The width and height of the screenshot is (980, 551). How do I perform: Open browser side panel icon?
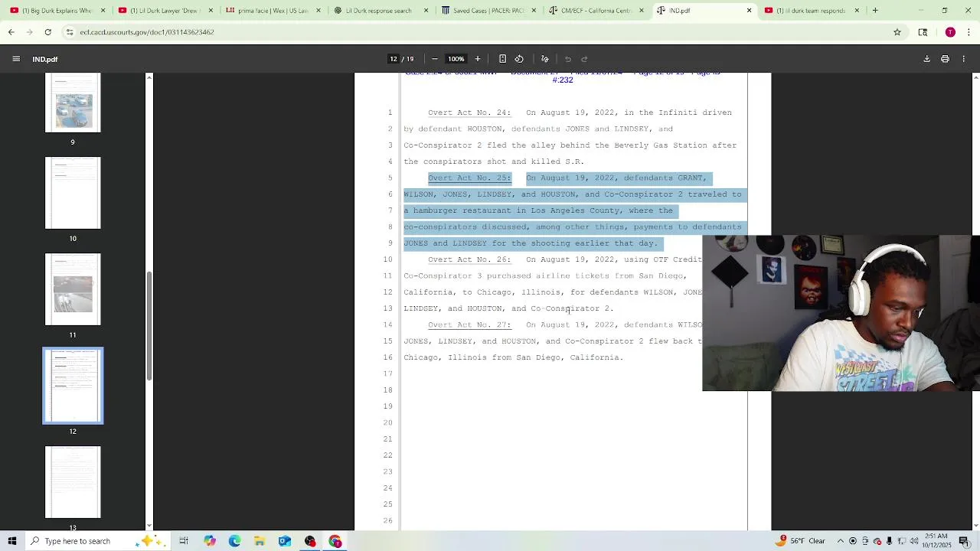pyautogui.click(x=923, y=32)
